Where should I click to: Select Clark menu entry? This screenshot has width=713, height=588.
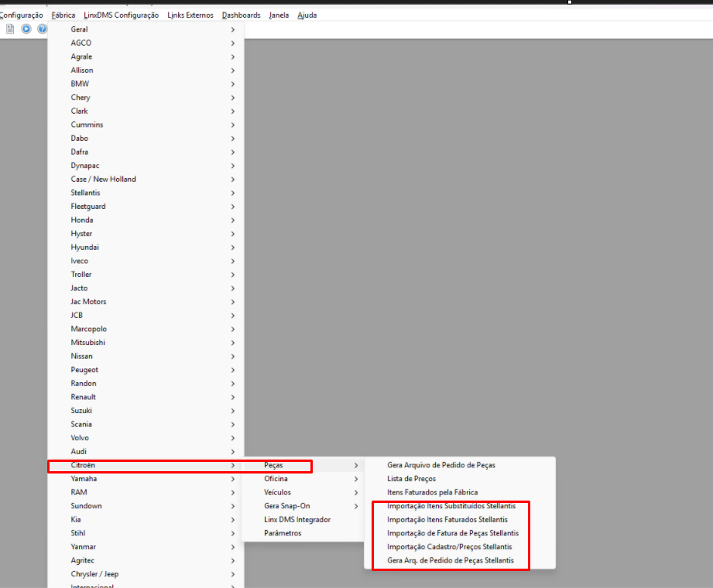[x=146, y=111]
